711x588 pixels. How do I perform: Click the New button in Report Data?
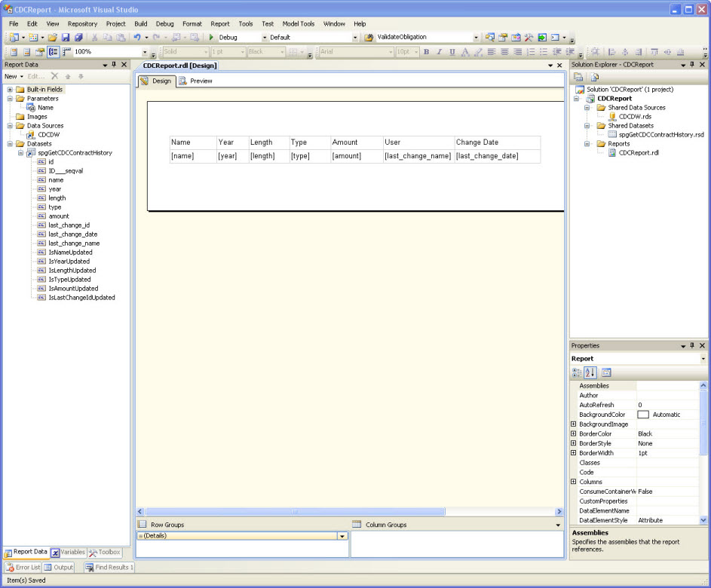point(11,77)
